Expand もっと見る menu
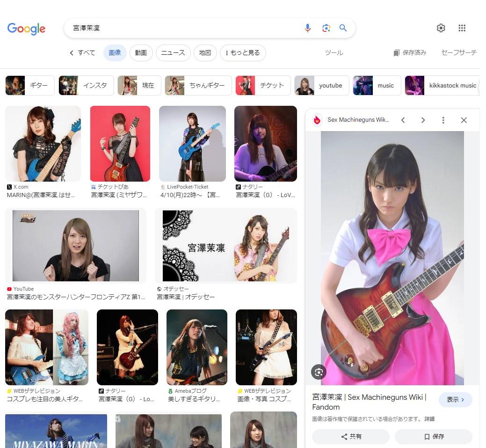This screenshot has width=486, height=448. click(x=243, y=53)
